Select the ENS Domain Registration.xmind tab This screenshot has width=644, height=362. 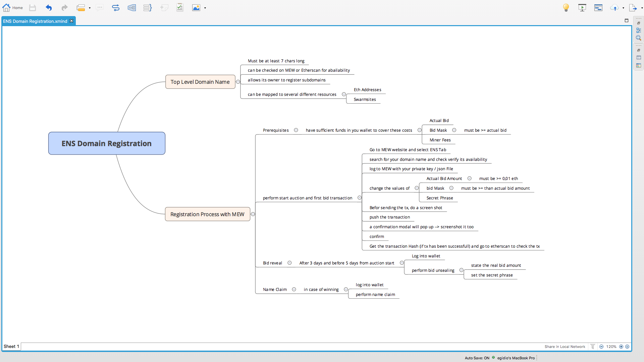point(35,21)
